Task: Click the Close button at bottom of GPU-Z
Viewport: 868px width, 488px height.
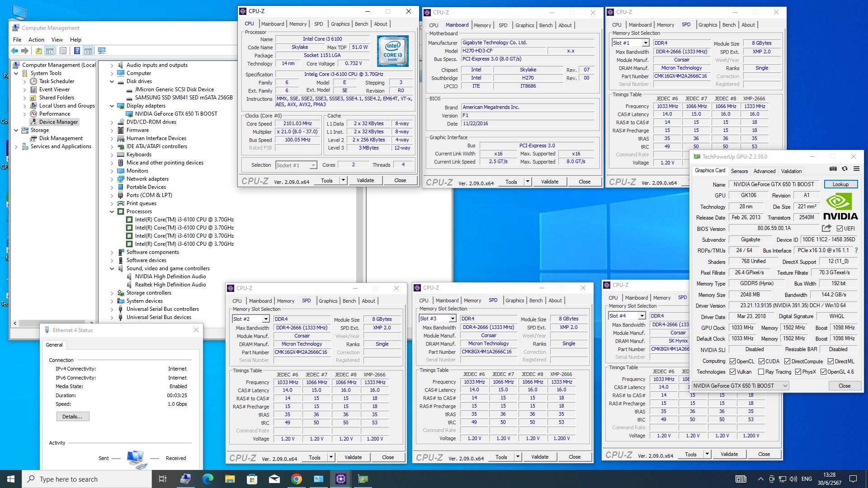Action: (x=844, y=386)
